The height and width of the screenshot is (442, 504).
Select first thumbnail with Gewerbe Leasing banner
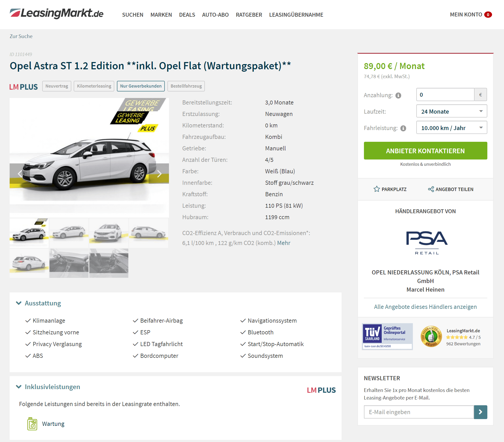pos(29,233)
